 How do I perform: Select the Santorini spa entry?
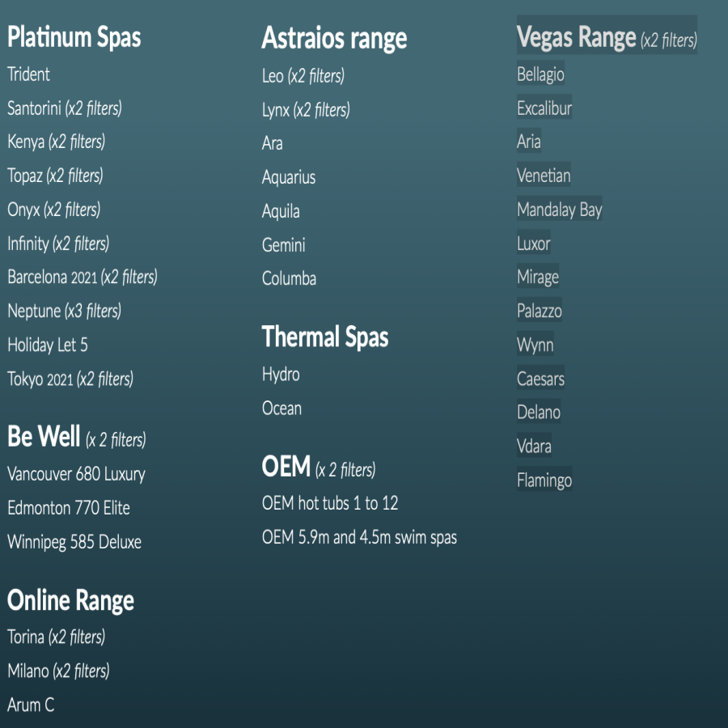(34, 108)
